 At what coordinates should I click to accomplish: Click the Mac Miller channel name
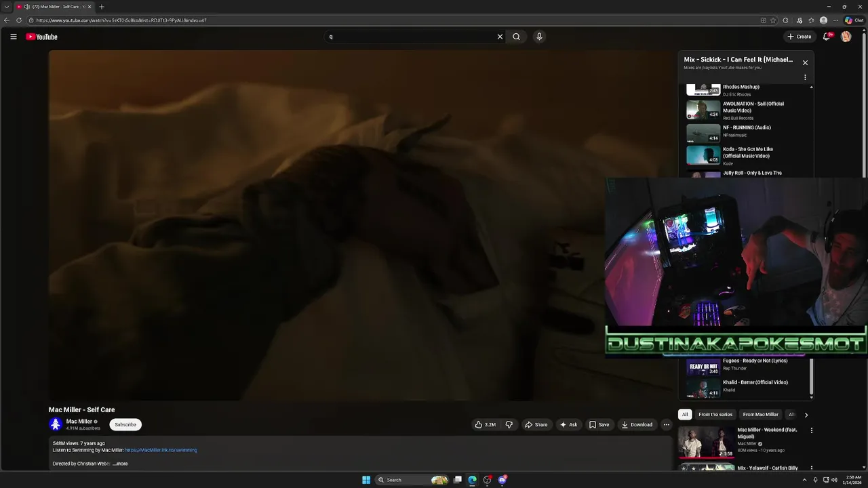[79, 422]
